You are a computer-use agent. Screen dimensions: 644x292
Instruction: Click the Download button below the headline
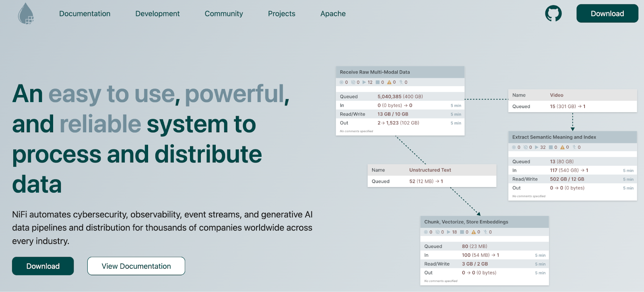coord(43,266)
